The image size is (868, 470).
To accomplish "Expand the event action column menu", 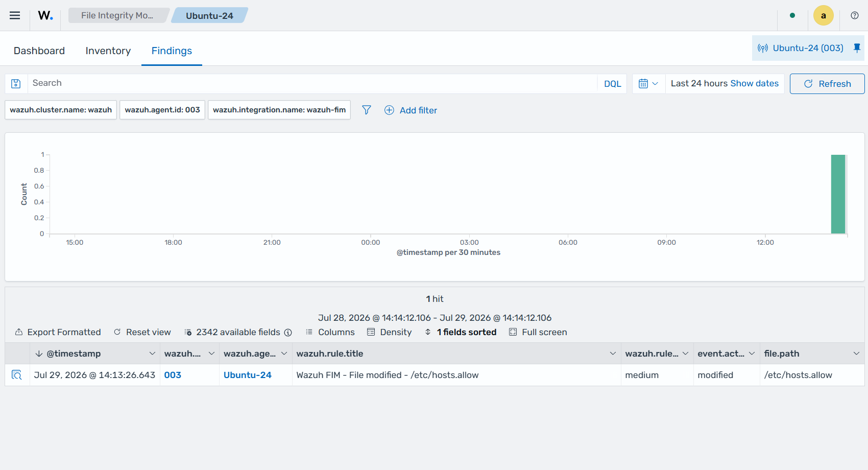I will [752, 354].
